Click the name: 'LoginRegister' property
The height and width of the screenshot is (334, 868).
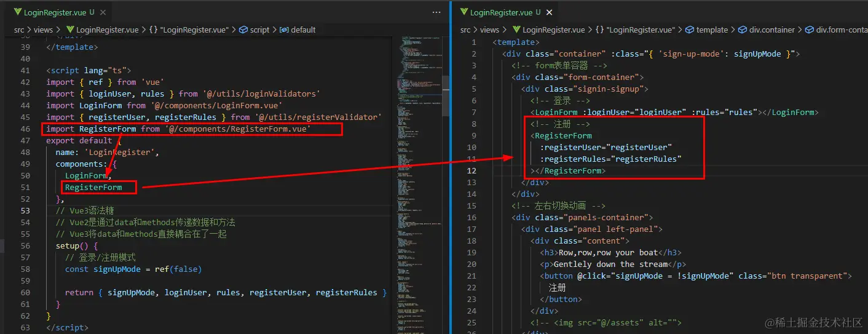108,153
